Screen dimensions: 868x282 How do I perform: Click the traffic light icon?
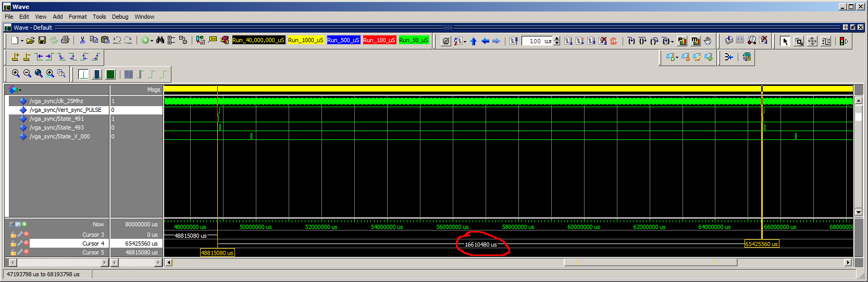843,41
